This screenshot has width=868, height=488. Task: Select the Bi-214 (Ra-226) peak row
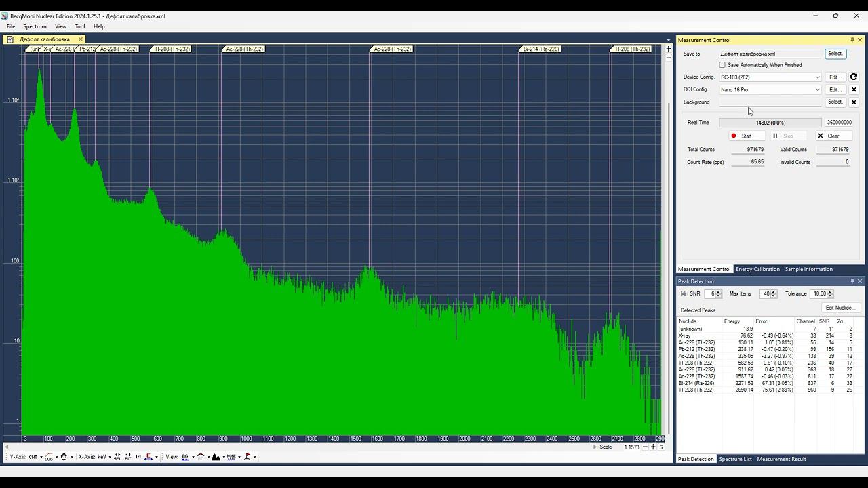tap(766, 383)
